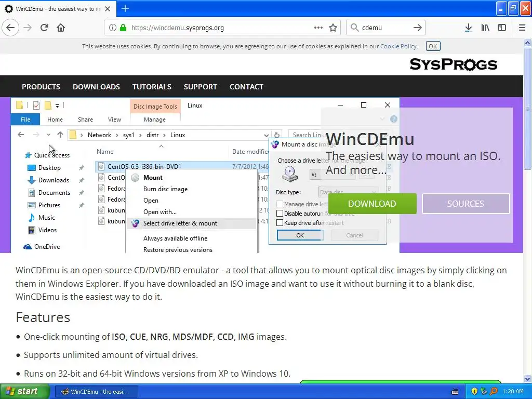Open the Cookie Policy link
Screen dimensions: 532x399
[x=398, y=46]
